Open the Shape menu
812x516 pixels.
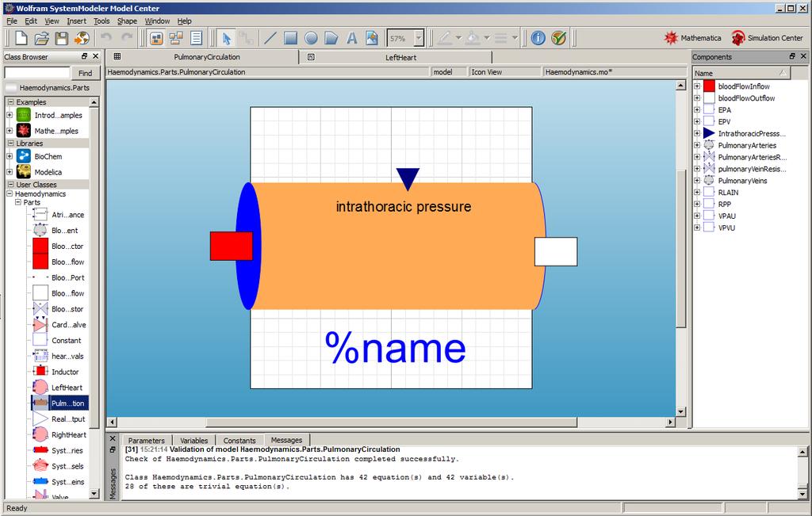[x=127, y=21]
